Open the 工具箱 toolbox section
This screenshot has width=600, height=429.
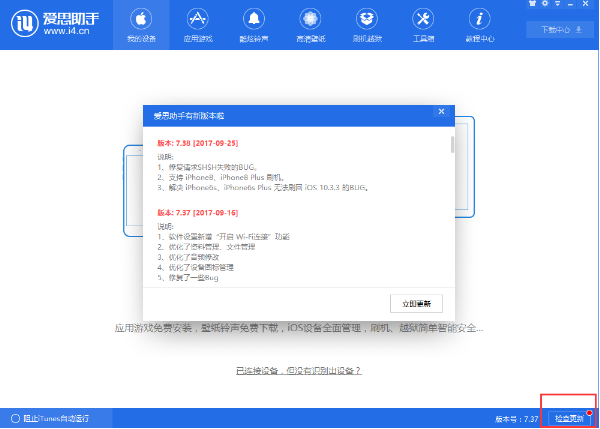(423, 25)
